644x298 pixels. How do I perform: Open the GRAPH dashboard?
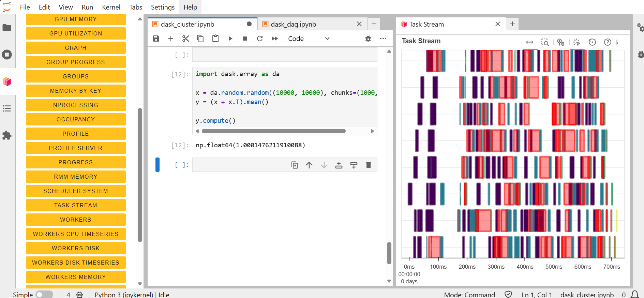76,48
